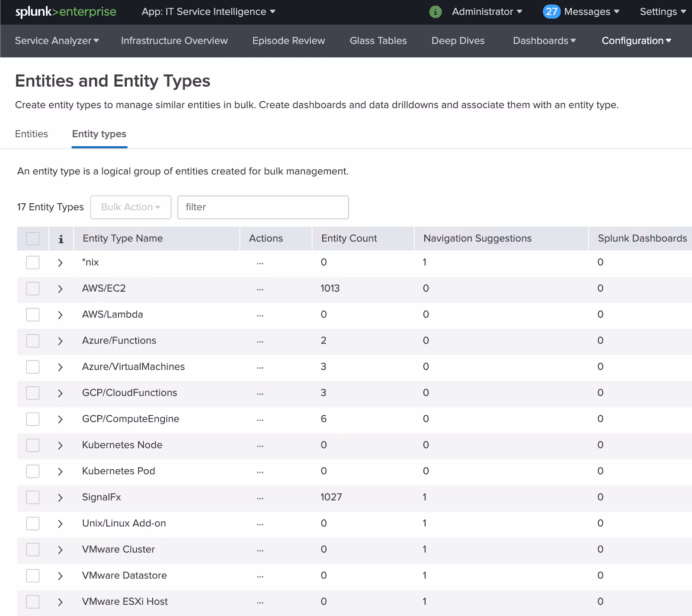Toggle the select-all header checkbox
The width and height of the screenshot is (692, 616).
[33, 239]
